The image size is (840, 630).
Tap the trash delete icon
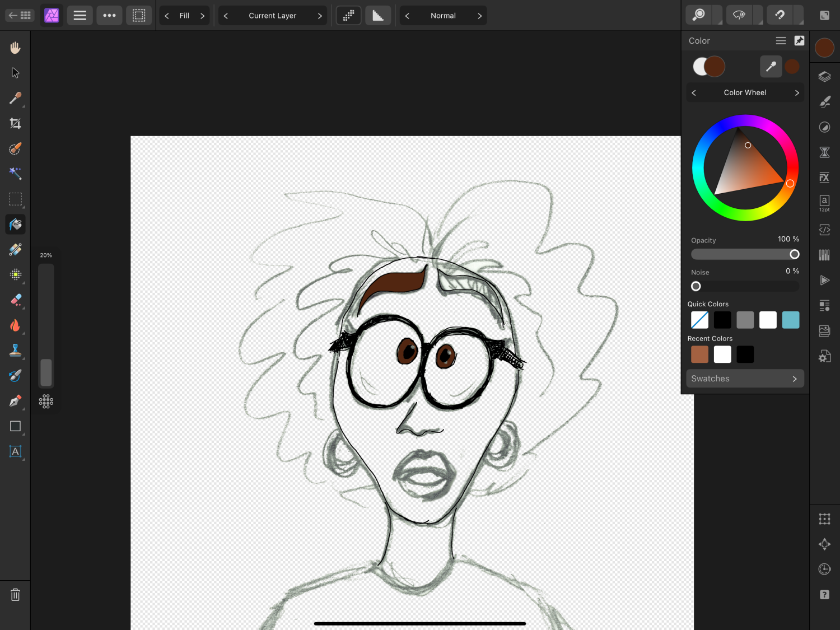pyautogui.click(x=15, y=595)
